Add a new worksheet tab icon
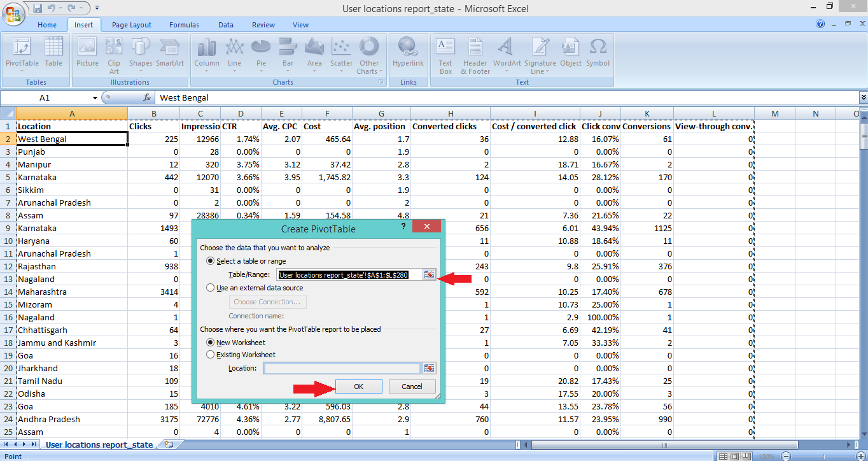This screenshot has width=868, height=461. click(169, 444)
